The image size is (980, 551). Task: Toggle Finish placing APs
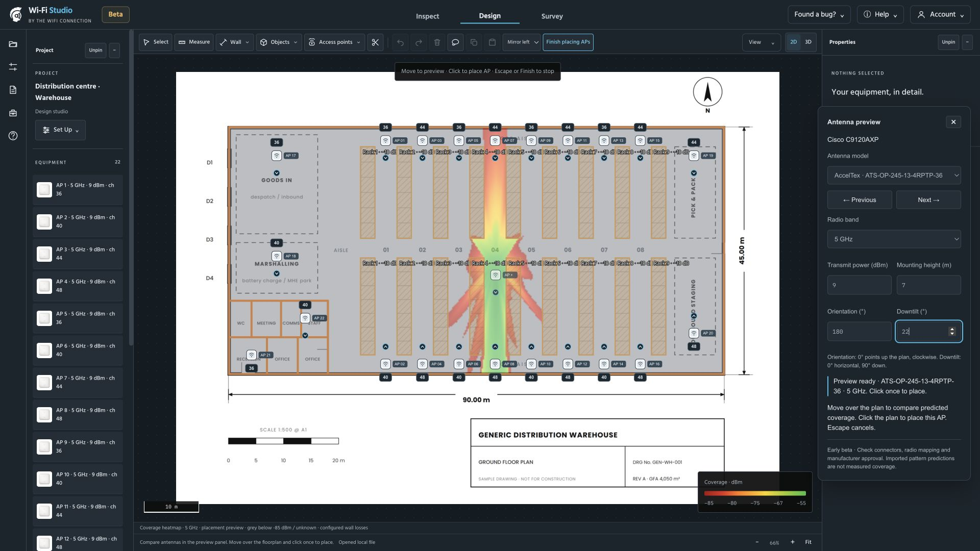568,42
